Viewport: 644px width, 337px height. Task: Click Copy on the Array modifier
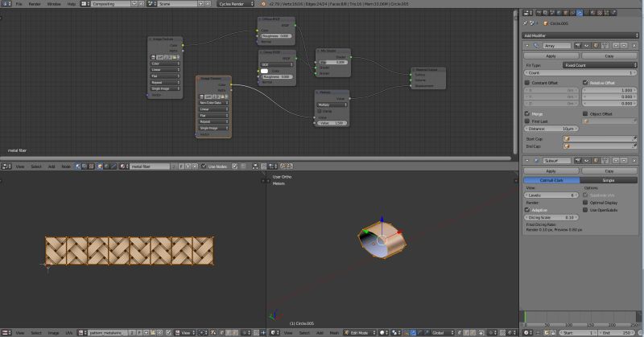(x=609, y=55)
